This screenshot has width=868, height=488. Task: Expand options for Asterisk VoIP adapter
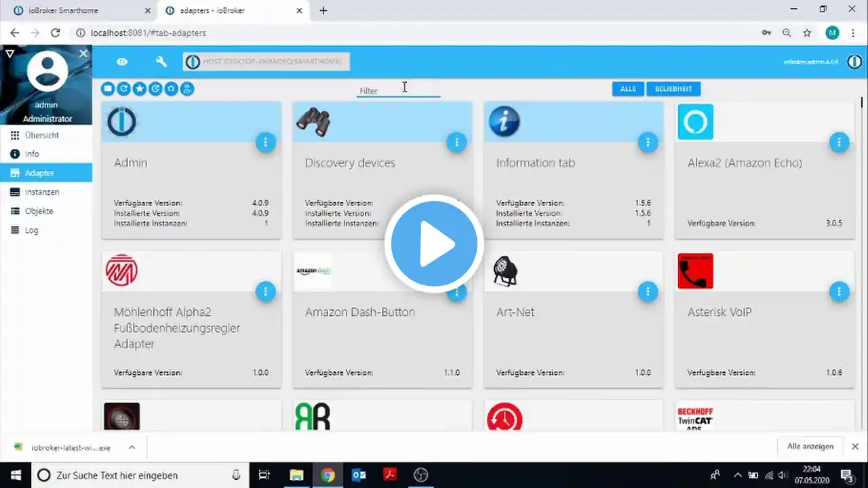[x=840, y=291]
